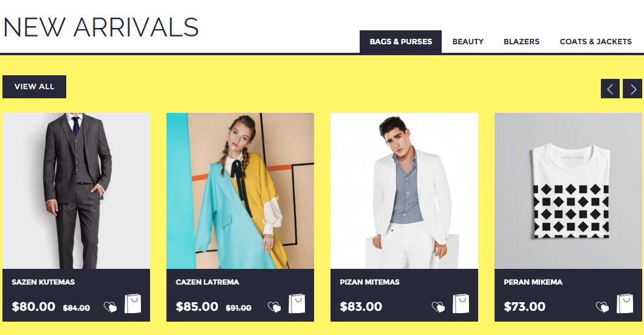The image size is (644, 335).
Task: Add Peran Mikema to shopping bag
Action: coord(625,304)
